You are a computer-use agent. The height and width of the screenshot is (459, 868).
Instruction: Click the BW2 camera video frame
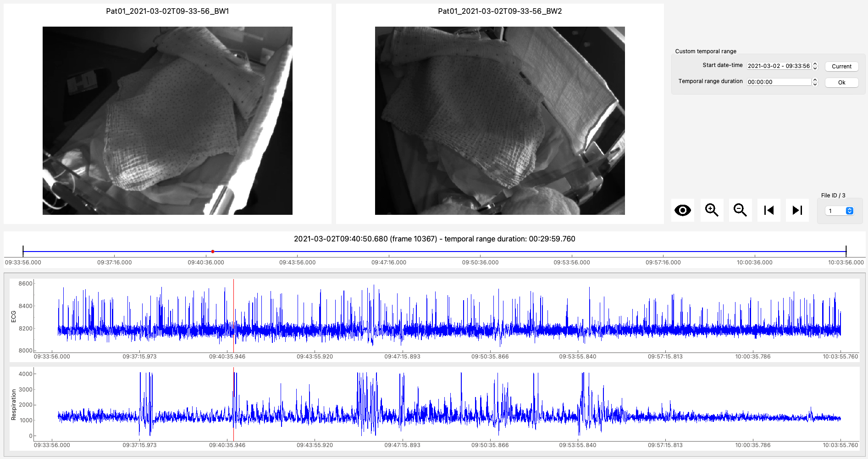click(500, 121)
